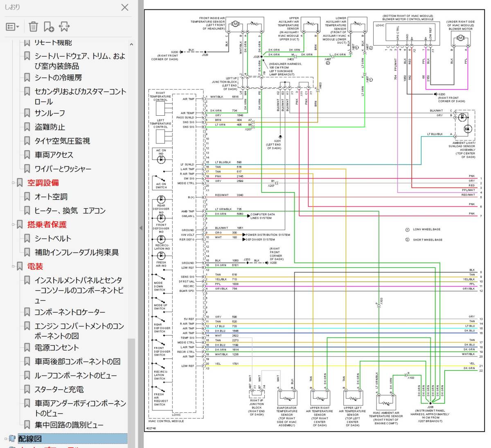Viewport: 491px width, 448px height.
Task: Go to ヒーター、換気 エアコン bookmark
Action: (x=70, y=211)
